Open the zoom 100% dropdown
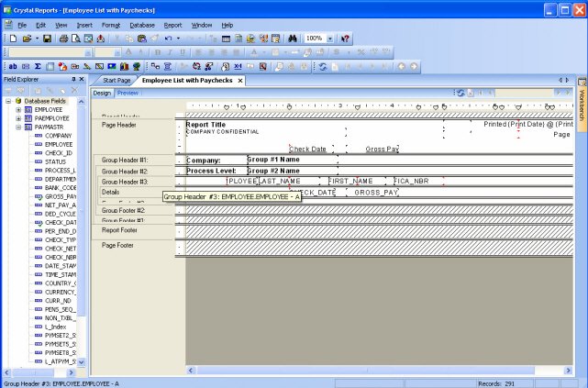 click(x=330, y=39)
